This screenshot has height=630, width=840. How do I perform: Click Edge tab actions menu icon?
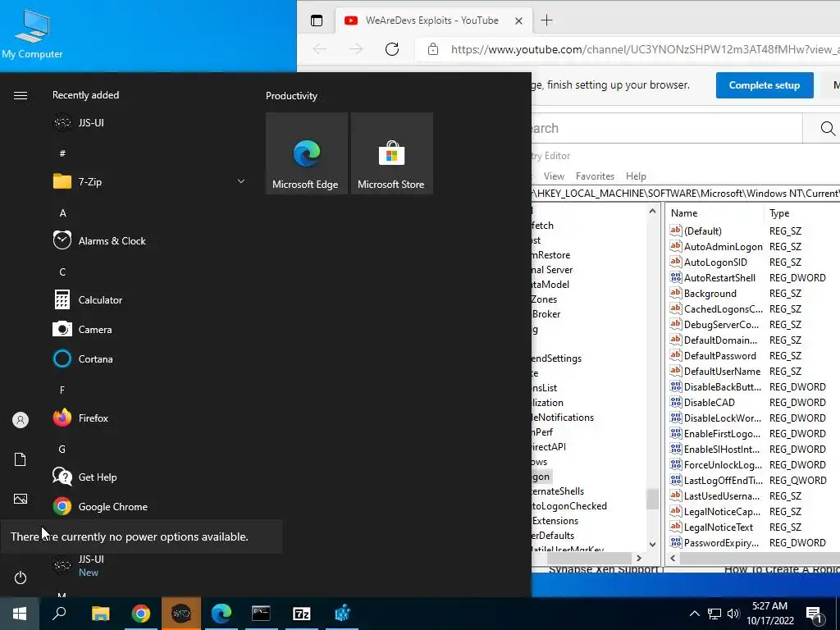tap(317, 21)
